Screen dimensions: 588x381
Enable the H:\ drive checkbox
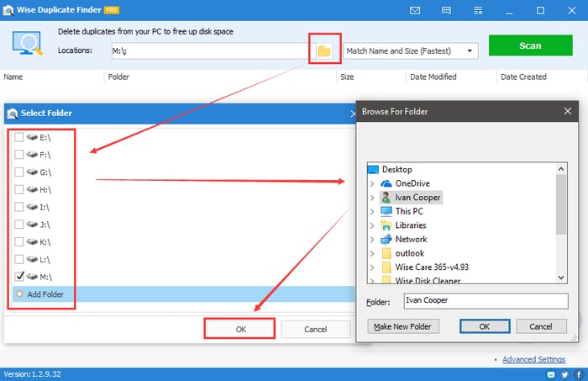19,189
